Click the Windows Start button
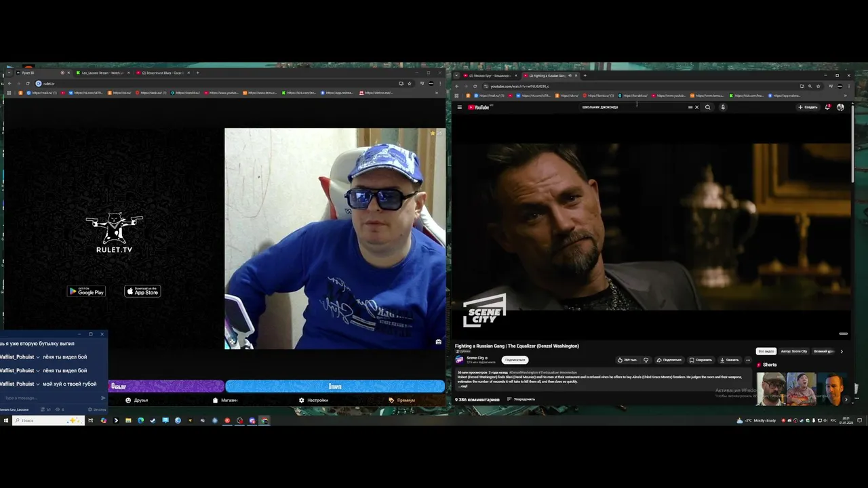Viewport: 868px width, 488px height. pyautogui.click(x=6, y=420)
